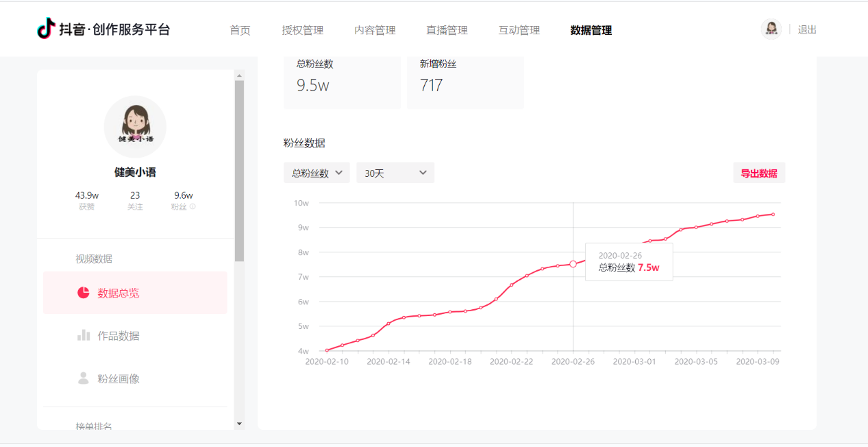
Task: Go to the 首页 tab
Action: tap(240, 30)
